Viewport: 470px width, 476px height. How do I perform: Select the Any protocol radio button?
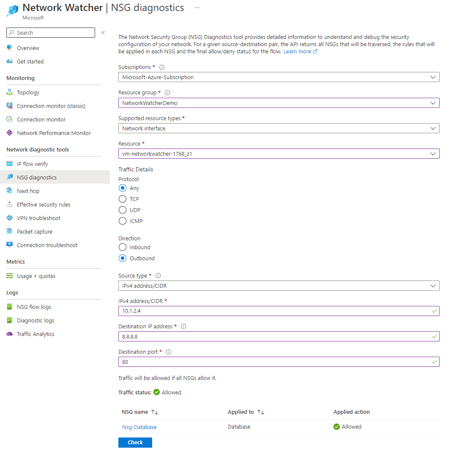click(x=123, y=188)
